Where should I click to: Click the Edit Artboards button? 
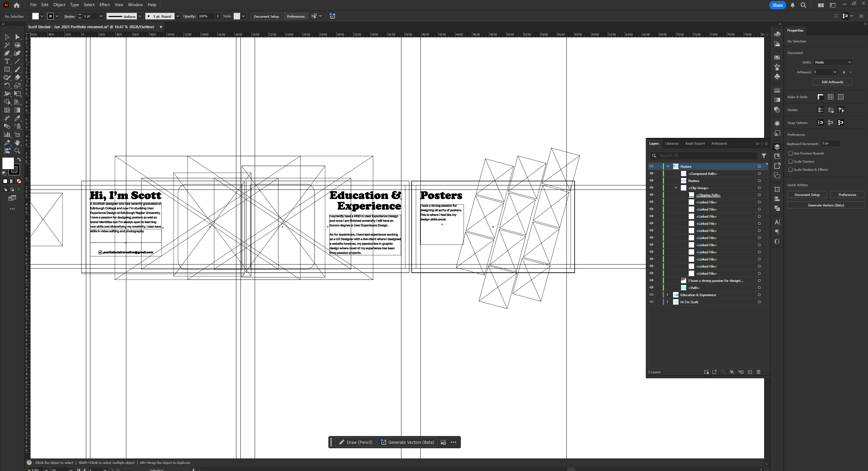coord(832,82)
